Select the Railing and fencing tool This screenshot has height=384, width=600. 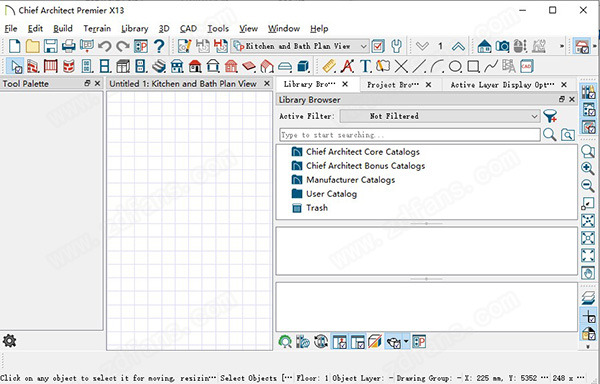(51, 67)
